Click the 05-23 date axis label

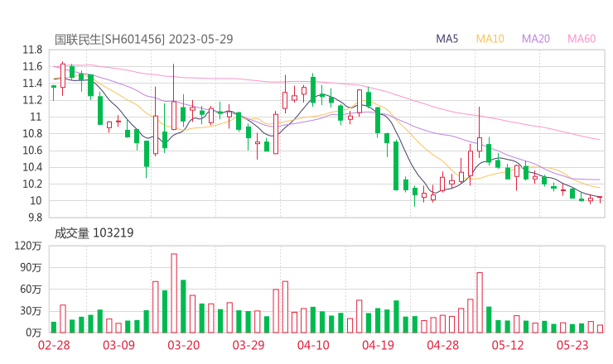tap(572, 345)
